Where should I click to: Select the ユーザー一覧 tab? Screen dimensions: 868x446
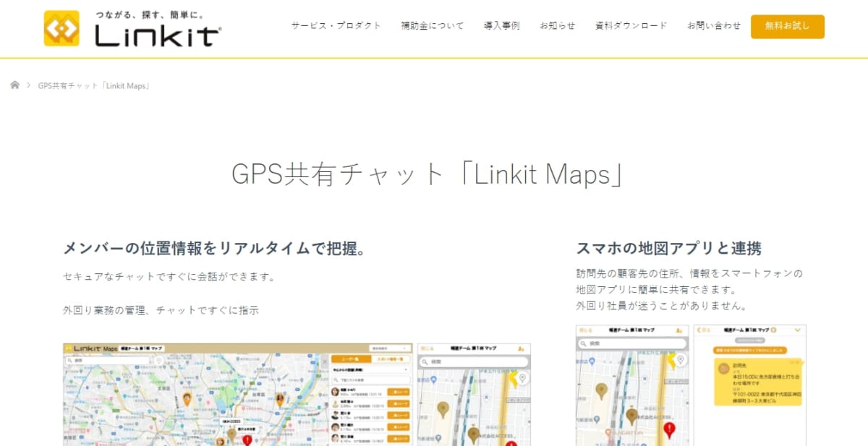tap(352, 358)
